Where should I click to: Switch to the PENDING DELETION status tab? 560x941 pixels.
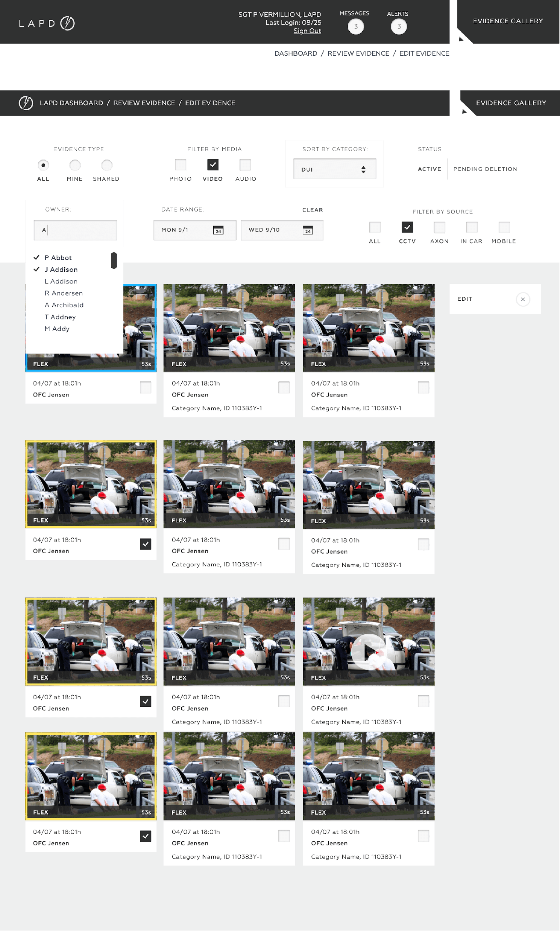(485, 169)
